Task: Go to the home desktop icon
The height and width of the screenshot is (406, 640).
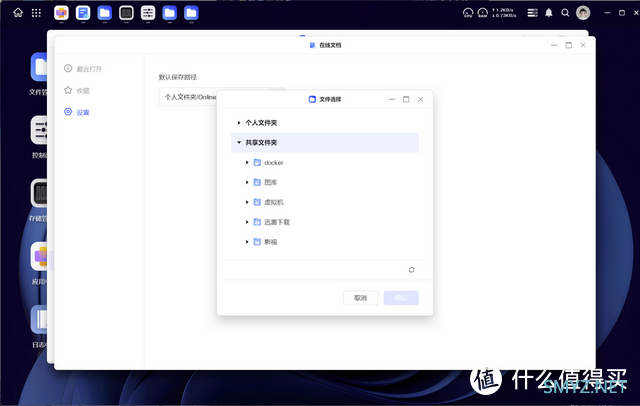Action: 18,13
